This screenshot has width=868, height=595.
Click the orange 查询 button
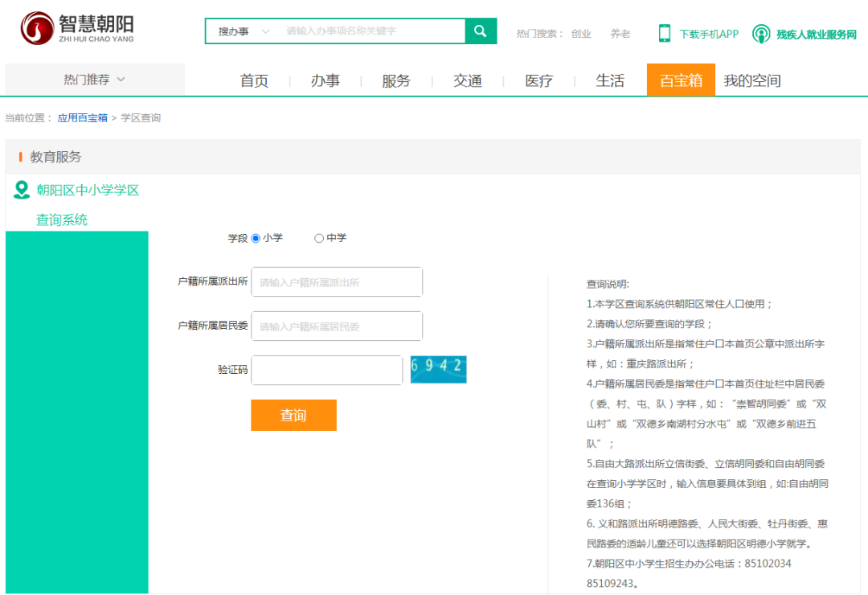click(293, 415)
